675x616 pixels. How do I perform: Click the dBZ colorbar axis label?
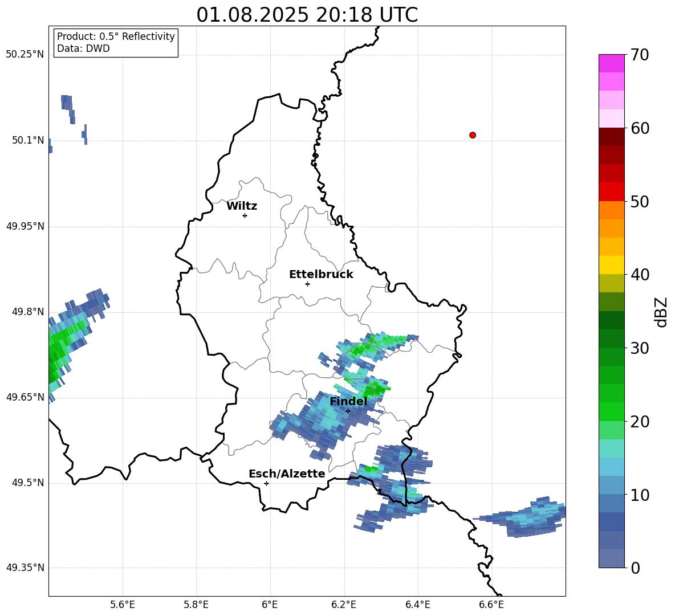(662, 312)
